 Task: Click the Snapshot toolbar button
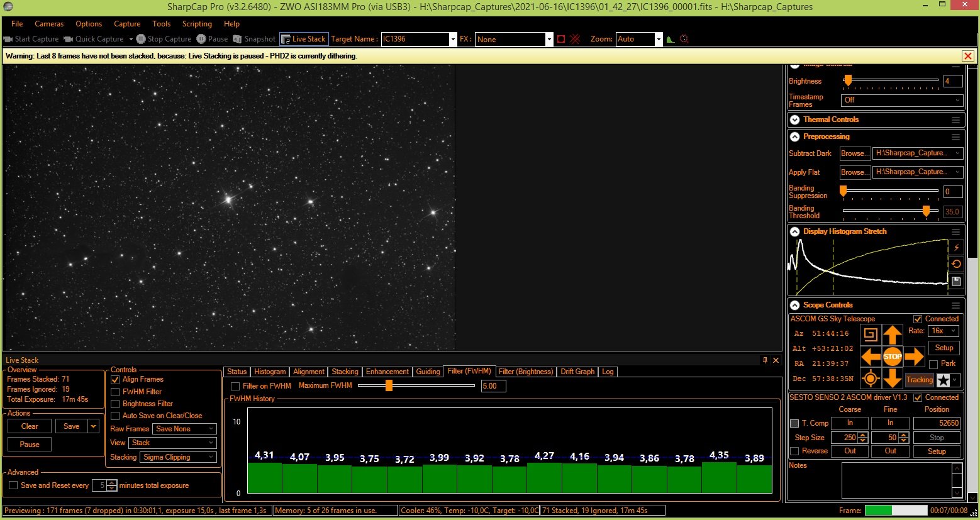254,39
